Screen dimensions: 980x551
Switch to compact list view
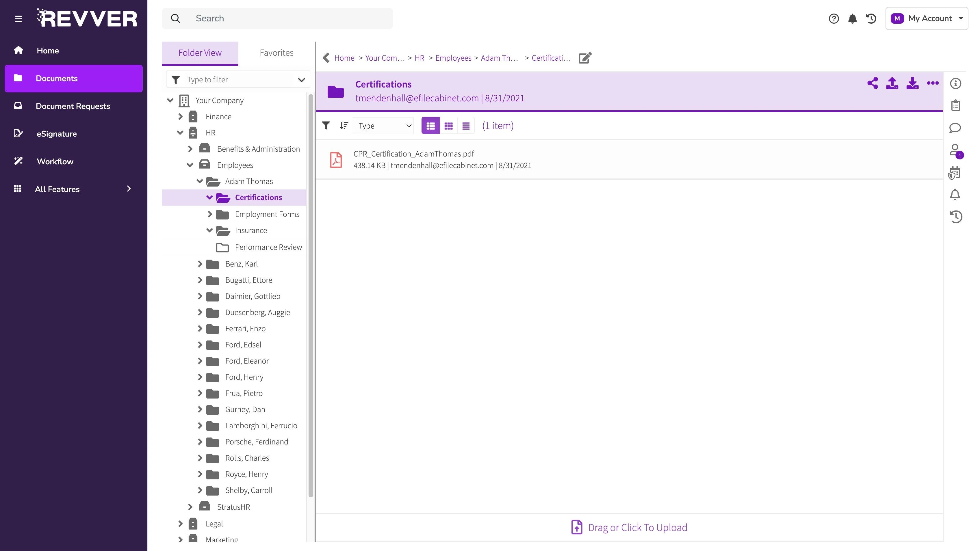[466, 126]
